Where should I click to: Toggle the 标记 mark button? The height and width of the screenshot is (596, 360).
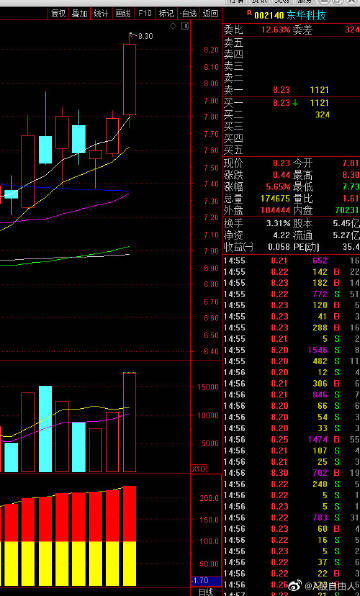[167, 14]
